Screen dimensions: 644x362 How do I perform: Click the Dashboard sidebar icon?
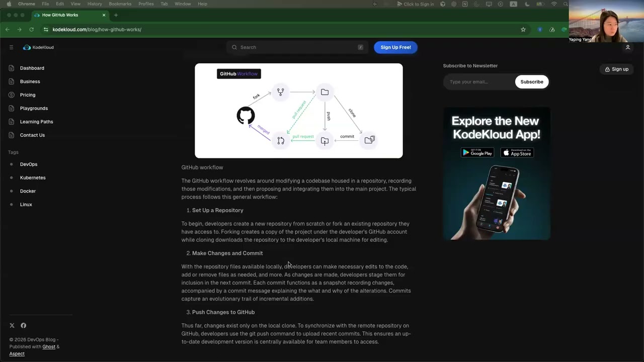[12, 68]
